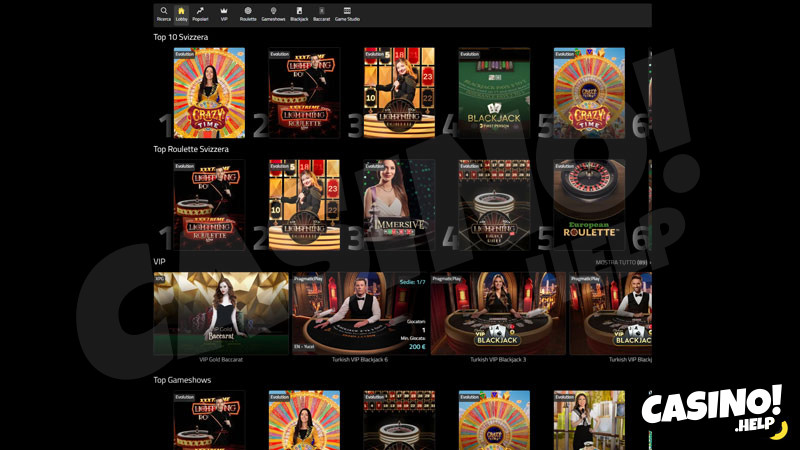Launch European Roulette game tile
This screenshot has width=800, height=450.
click(x=589, y=204)
